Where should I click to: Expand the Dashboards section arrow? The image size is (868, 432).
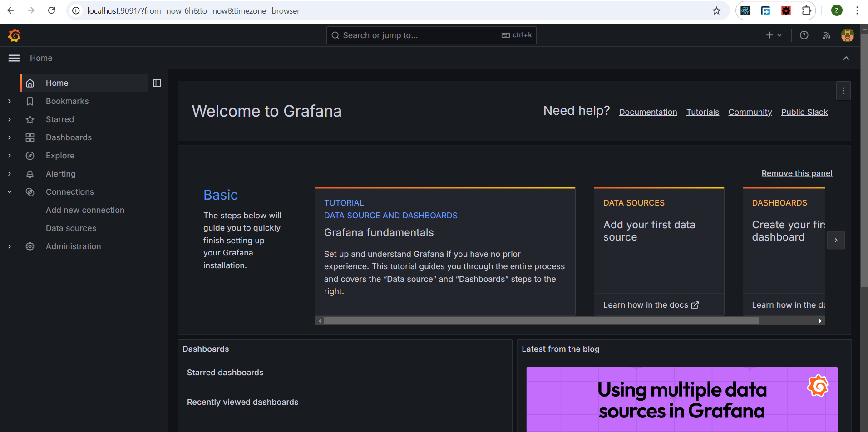[10, 137]
